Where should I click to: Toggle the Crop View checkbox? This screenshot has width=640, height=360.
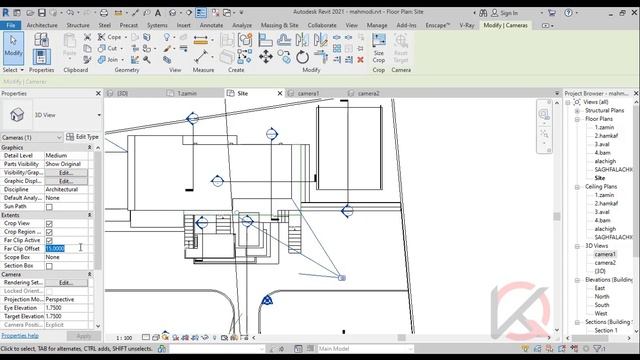click(x=49, y=224)
